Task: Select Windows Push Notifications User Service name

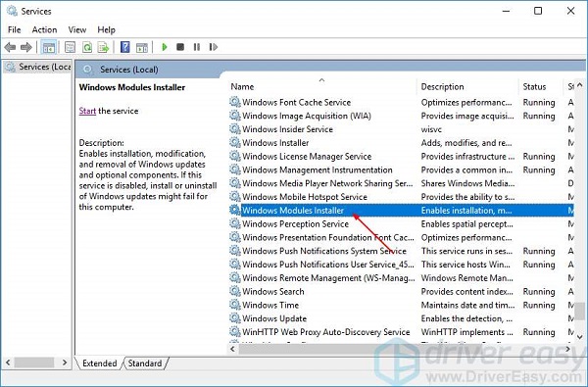Action: coord(328,264)
